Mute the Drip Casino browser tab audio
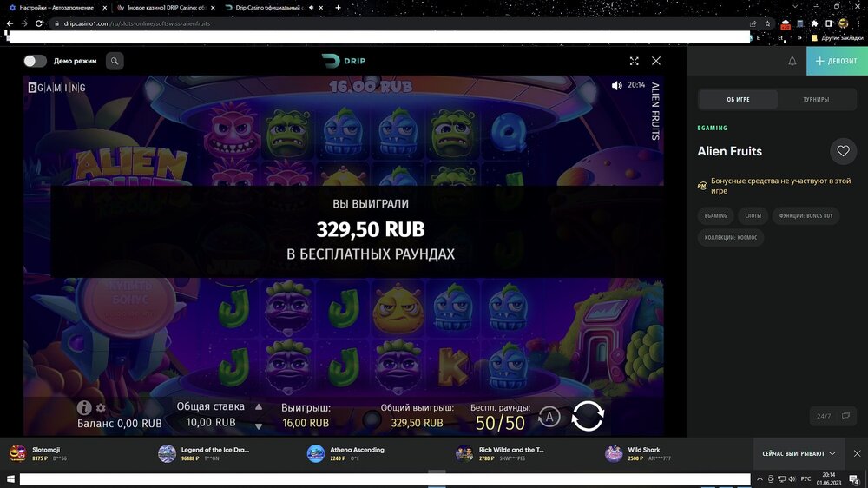Viewport: 868px width, 488px height. [311, 8]
